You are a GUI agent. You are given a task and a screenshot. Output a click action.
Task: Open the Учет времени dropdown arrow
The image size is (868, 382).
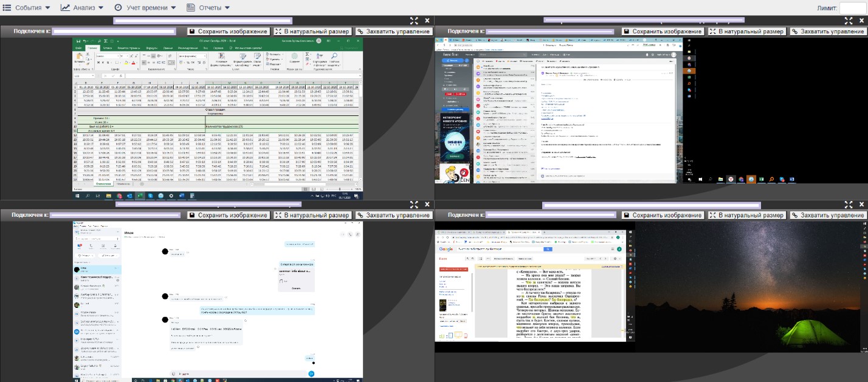click(173, 8)
